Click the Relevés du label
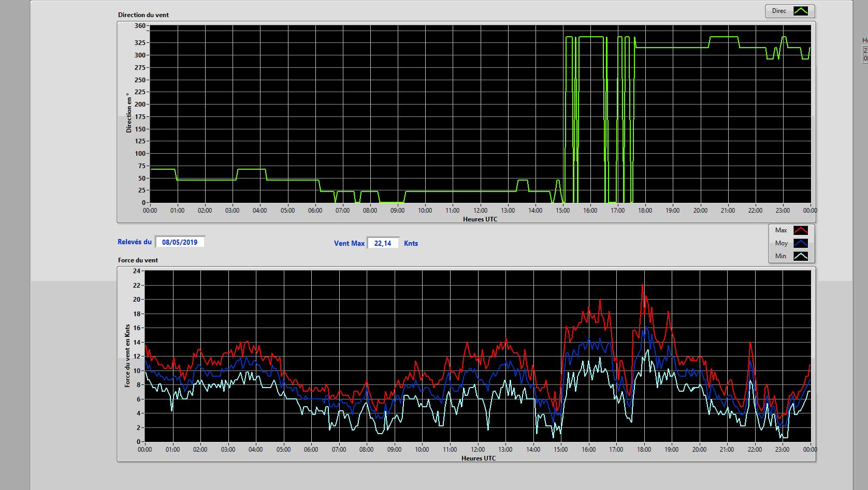This screenshot has width=868, height=490. click(x=135, y=242)
